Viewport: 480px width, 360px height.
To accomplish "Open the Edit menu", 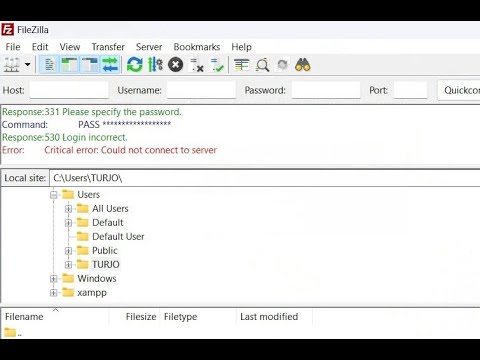I will point(40,47).
